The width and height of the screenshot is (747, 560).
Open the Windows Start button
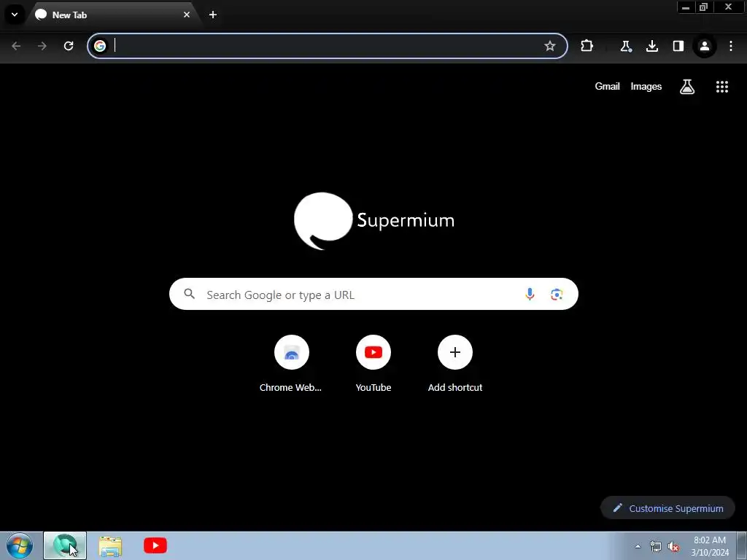[x=20, y=545]
